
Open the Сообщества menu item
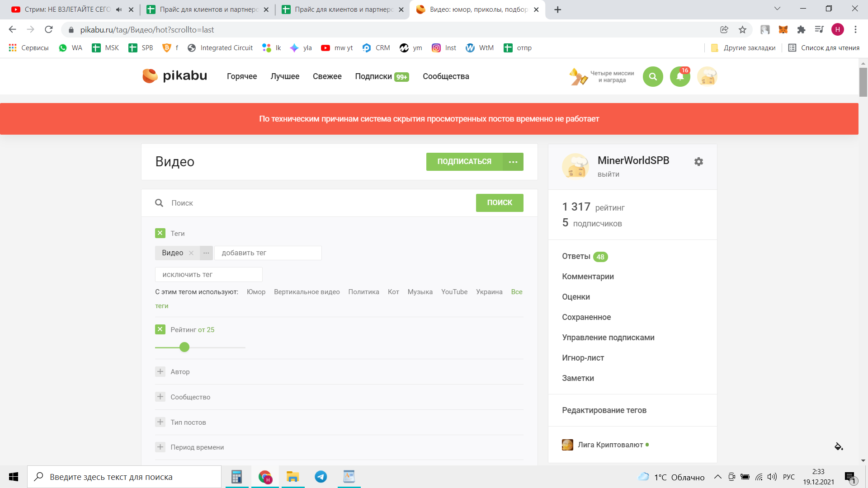click(446, 76)
